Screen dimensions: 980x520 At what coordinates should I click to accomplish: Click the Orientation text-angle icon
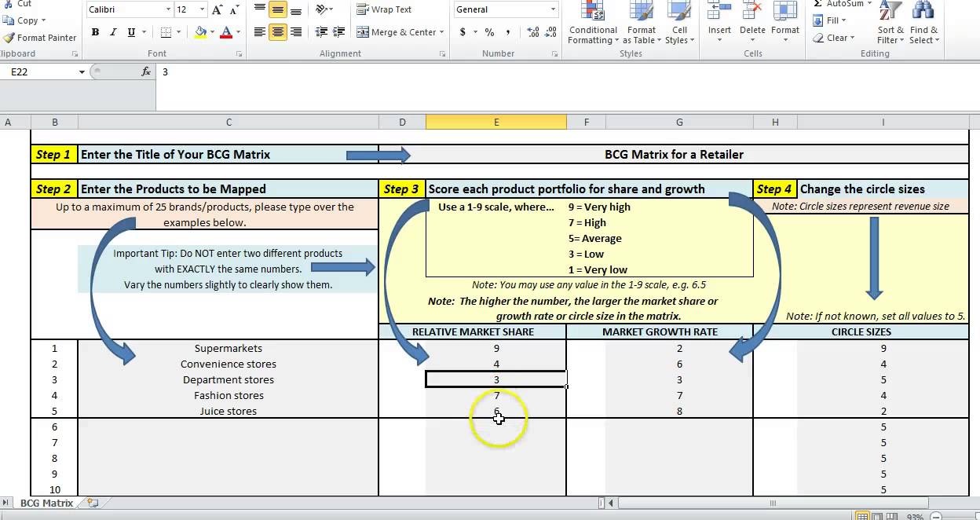pos(321,9)
